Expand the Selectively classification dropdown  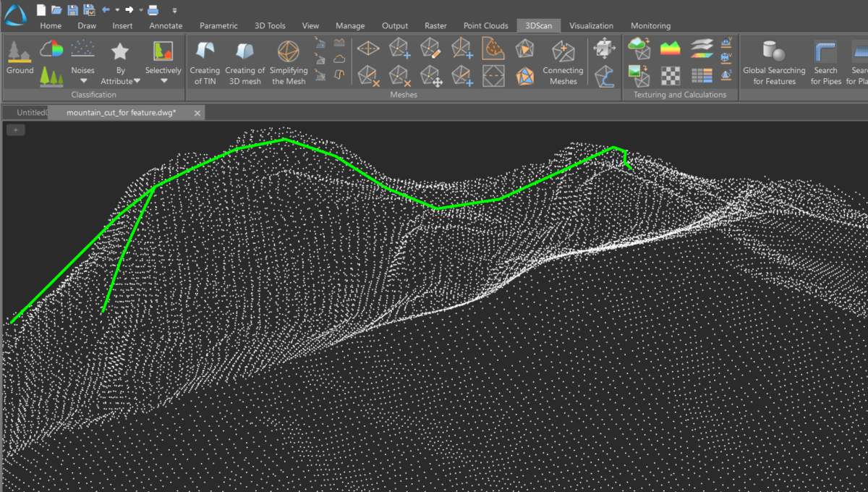tap(163, 81)
